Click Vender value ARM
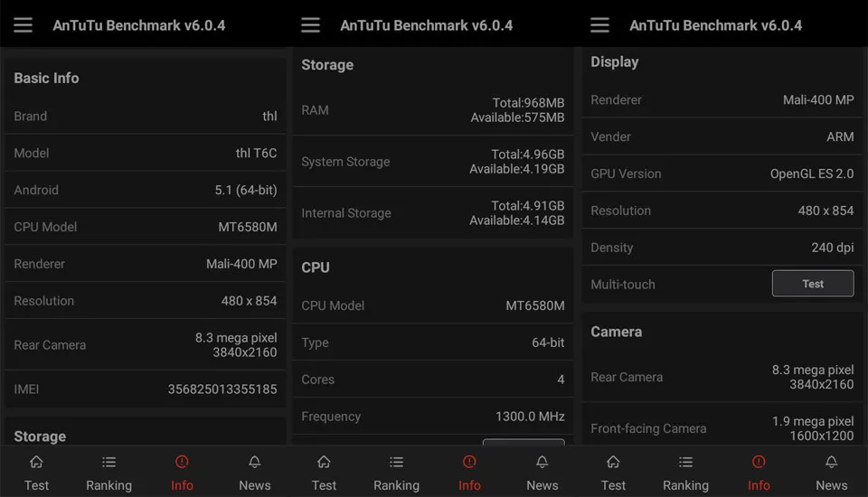Screen dimensions: 868x497 (840, 136)
